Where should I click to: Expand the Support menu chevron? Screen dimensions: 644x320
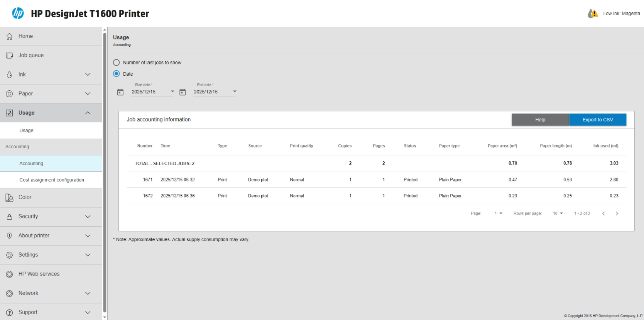tap(88, 312)
